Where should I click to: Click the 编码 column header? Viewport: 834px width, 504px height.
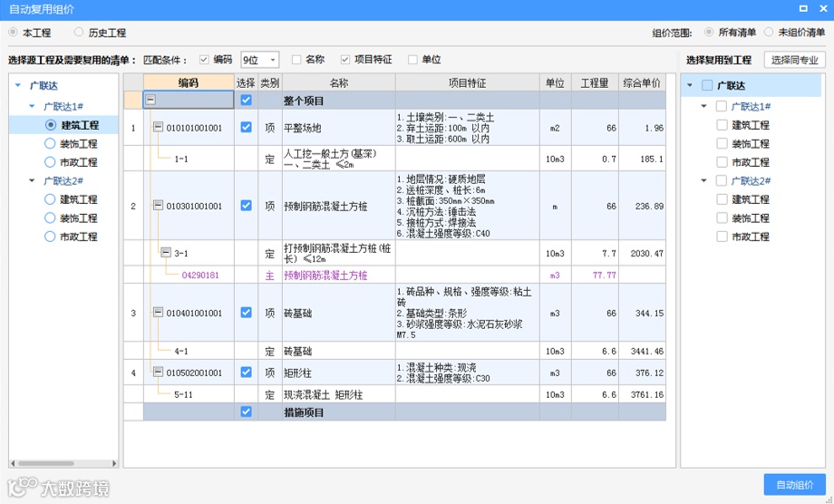click(x=189, y=82)
